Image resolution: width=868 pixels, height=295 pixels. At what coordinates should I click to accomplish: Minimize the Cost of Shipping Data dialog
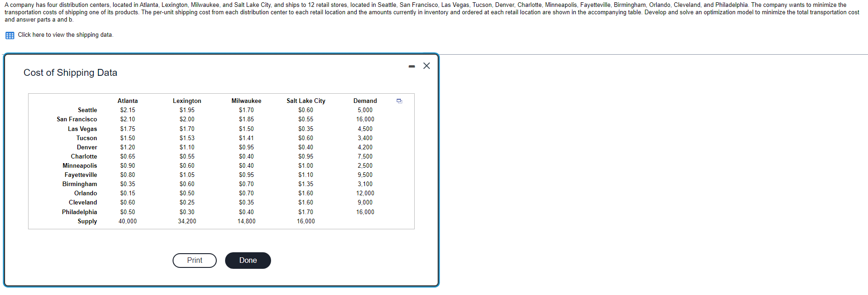pos(412,67)
